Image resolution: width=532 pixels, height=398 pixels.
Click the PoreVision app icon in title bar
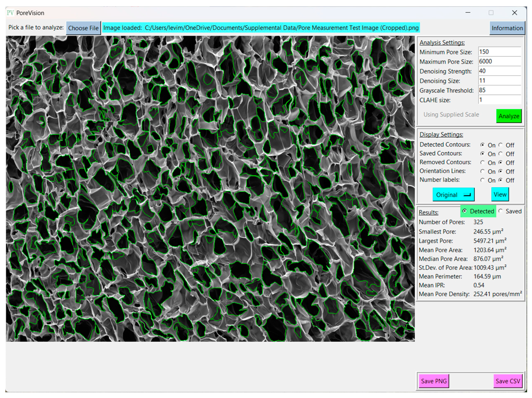[10, 13]
